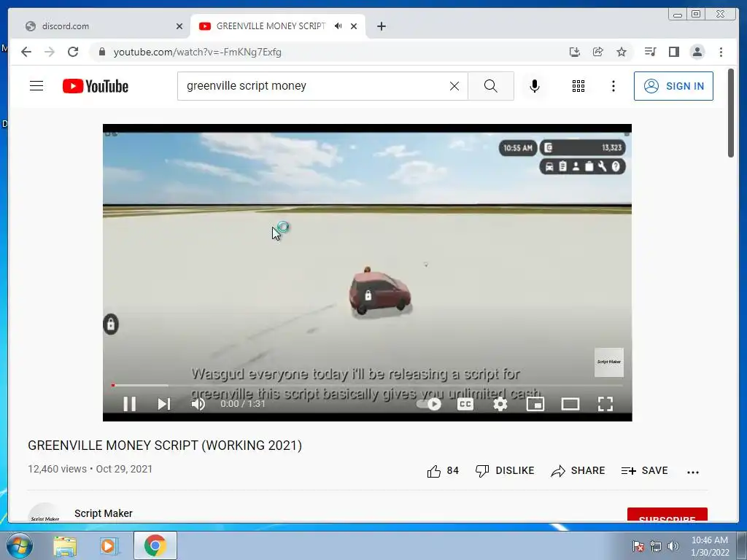Close the discord.com tab

click(179, 26)
